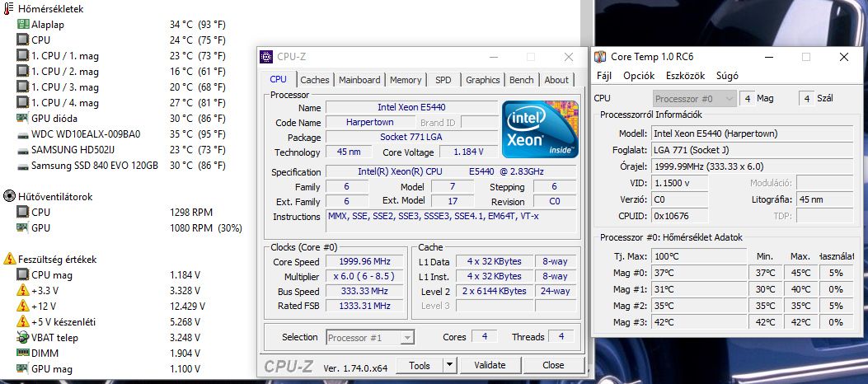Click the GPU fan icon at 1080 RPM
The image size is (868, 384).
tap(23, 227)
